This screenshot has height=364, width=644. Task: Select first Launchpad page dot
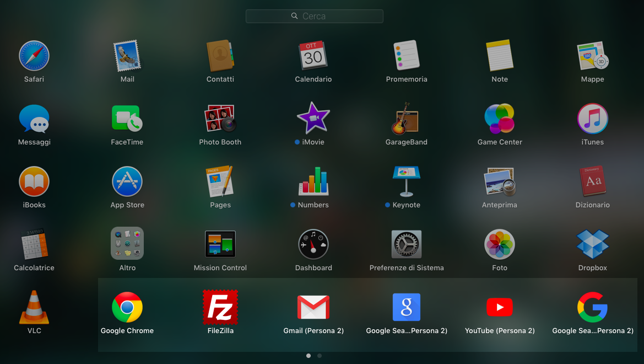point(309,356)
